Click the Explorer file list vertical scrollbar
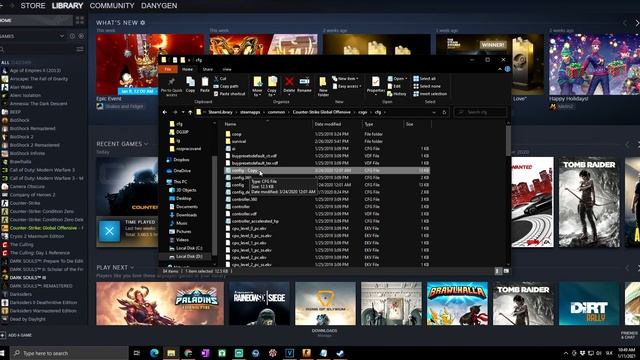The width and height of the screenshot is (640, 360). click(508, 140)
